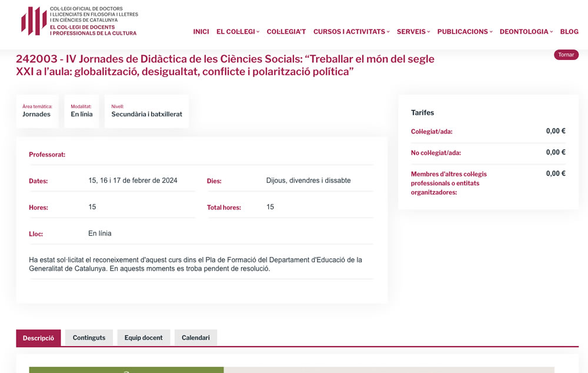The height and width of the screenshot is (373, 588).
Task: Click the Nivell Secundària i batxillerat box
Action: (146, 111)
